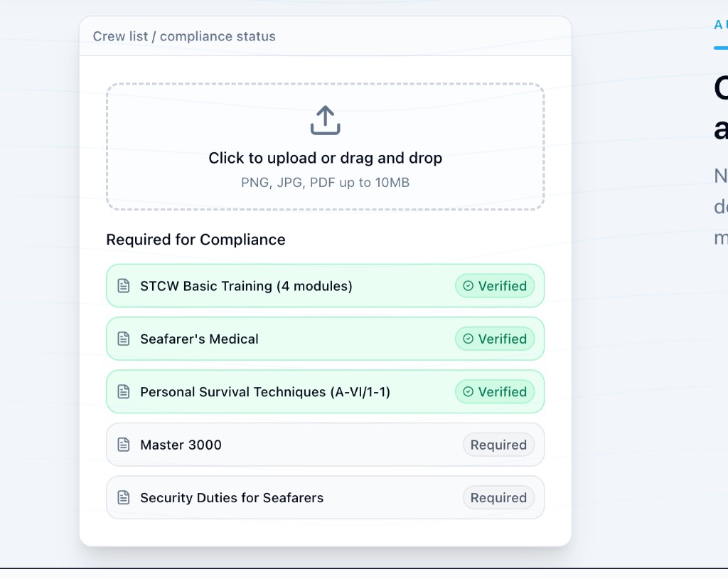Click the document icon beside Security Duties for Seafarers
The image size is (728, 579).
click(x=125, y=498)
